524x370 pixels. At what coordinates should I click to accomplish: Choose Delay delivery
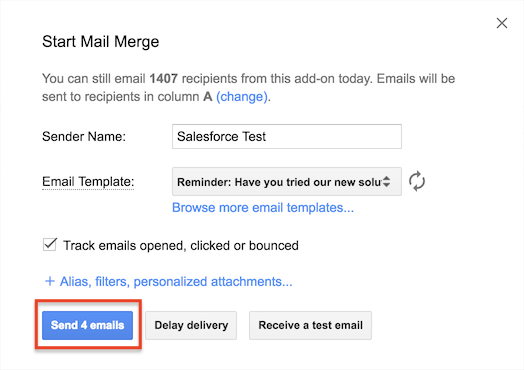pyautogui.click(x=191, y=325)
